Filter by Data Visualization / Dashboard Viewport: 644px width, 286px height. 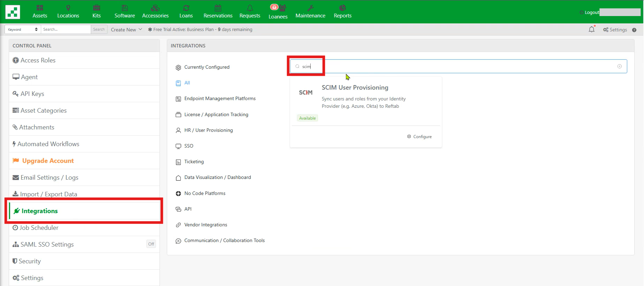213,178
